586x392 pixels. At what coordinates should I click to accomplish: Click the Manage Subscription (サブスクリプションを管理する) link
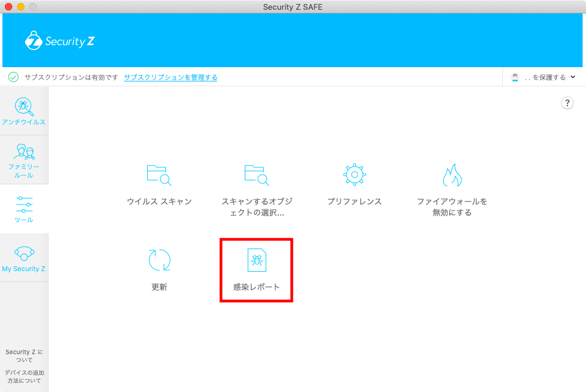point(170,78)
